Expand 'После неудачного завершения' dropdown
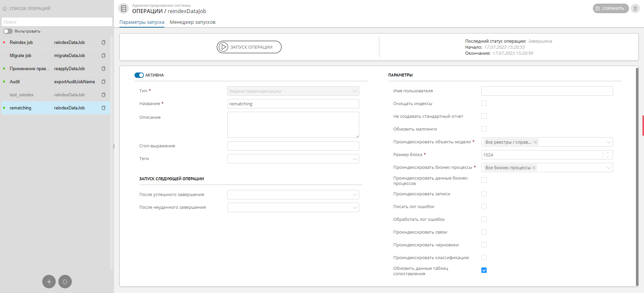This screenshot has height=293, width=644. 293,207
